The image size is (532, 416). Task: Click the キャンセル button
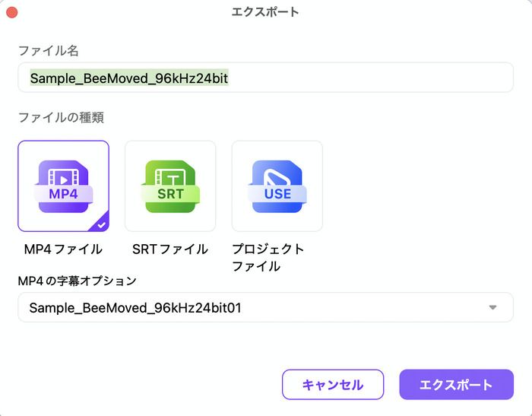click(333, 384)
